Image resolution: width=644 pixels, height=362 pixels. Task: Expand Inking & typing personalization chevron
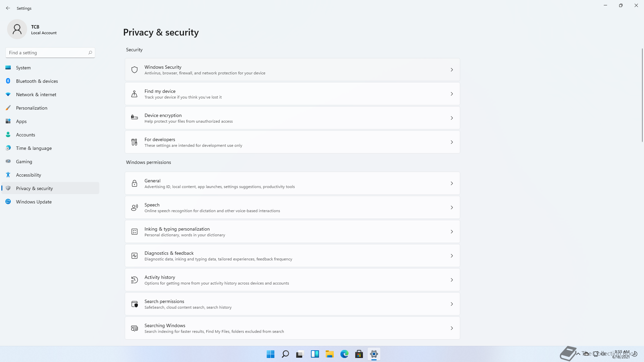pos(452,232)
